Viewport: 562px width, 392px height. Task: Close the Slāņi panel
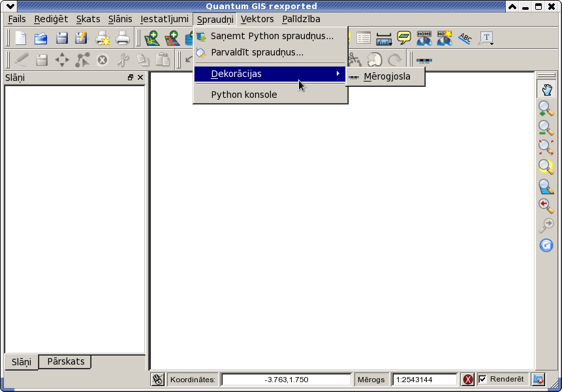tap(140, 78)
